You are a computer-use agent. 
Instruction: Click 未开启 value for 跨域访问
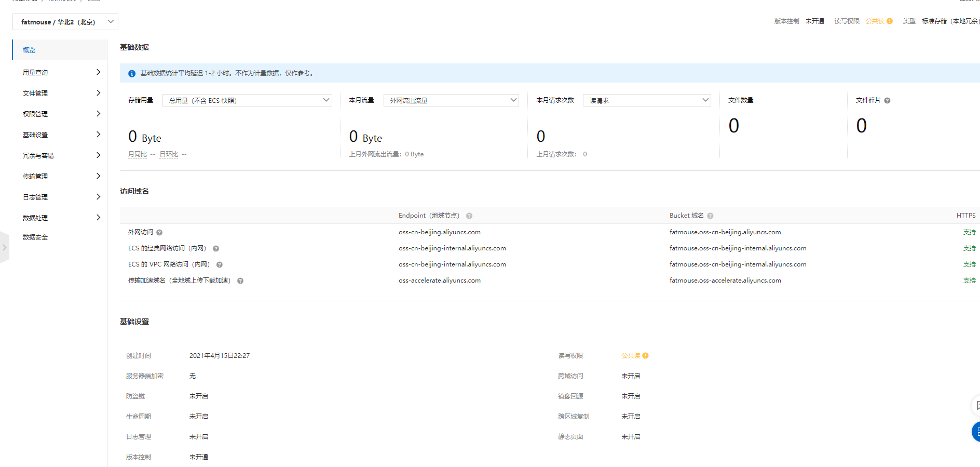[631, 376]
